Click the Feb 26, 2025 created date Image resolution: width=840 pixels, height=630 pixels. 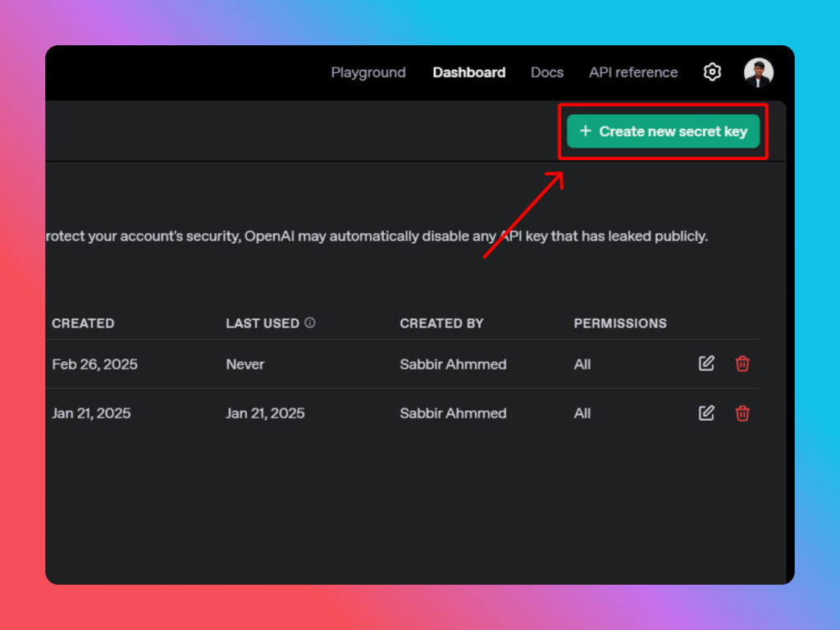point(94,364)
